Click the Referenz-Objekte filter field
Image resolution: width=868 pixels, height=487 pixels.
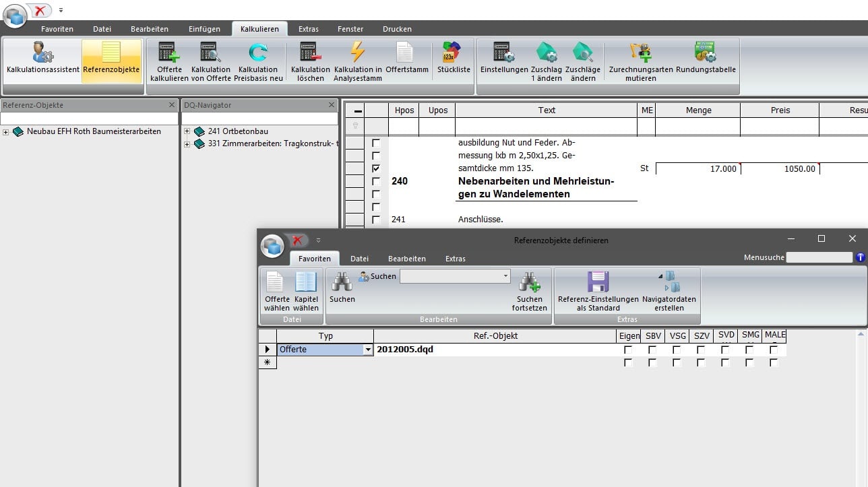(89, 119)
